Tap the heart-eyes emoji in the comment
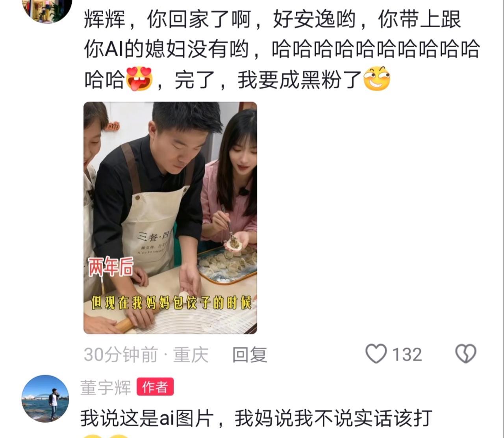 point(139,79)
